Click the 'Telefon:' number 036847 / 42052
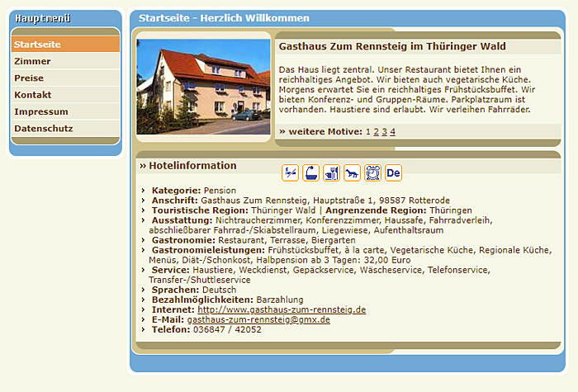 tap(227, 330)
